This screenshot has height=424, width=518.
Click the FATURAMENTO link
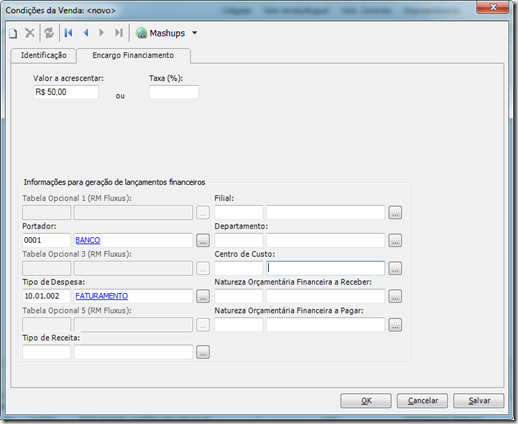(102, 296)
